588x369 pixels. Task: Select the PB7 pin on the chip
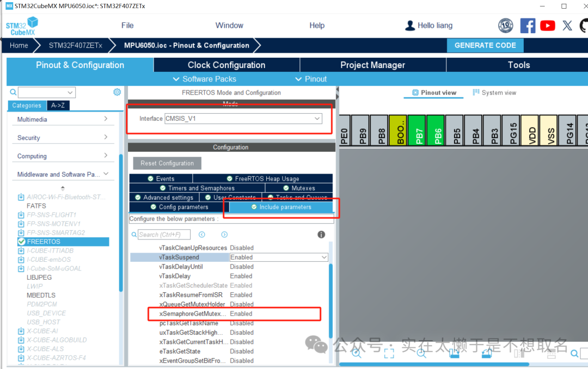[x=416, y=130]
